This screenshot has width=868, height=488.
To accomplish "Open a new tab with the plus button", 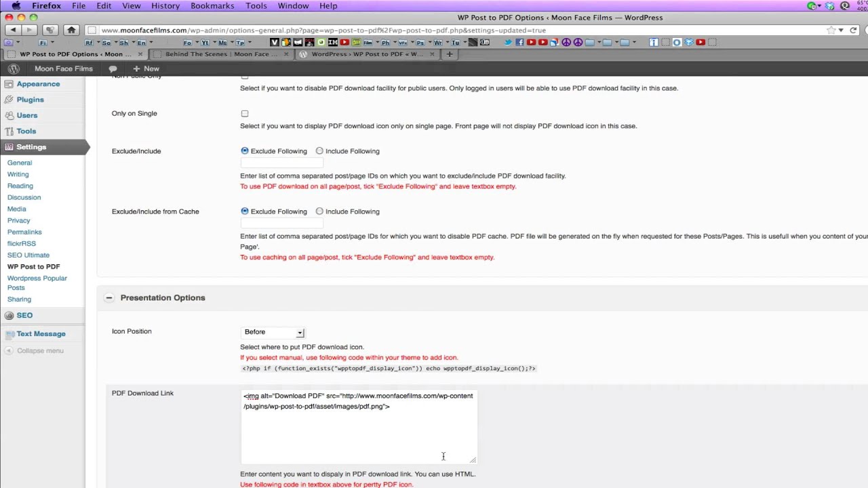I will tap(449, 54).
